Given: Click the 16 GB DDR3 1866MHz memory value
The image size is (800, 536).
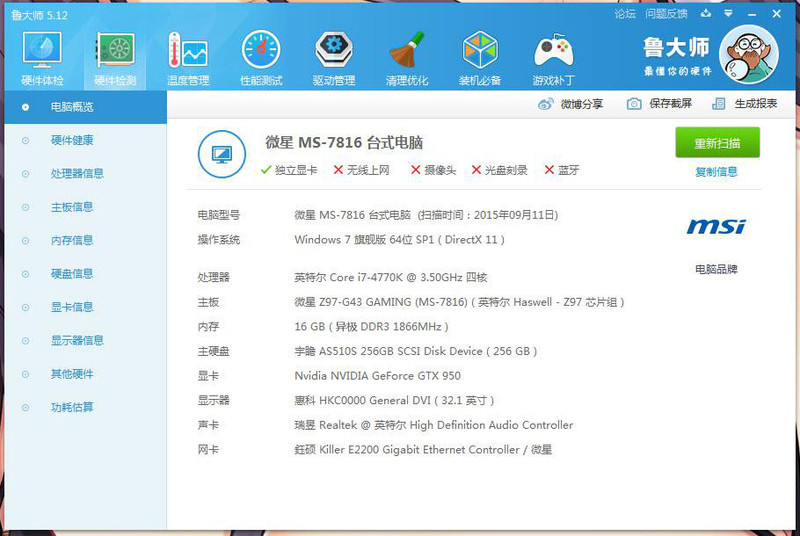Looking at the screenshot, I should pyautogui.click(x=371, y=326).
